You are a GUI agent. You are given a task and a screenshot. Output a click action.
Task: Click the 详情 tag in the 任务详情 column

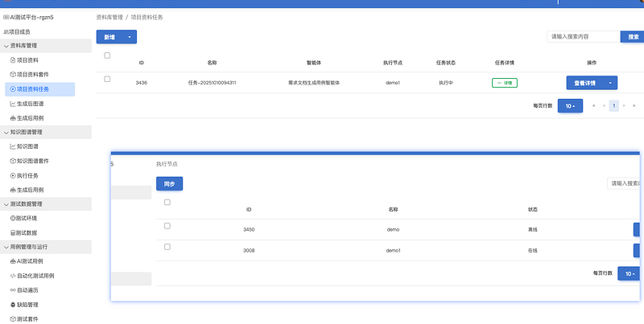click(x=506, y=83)
